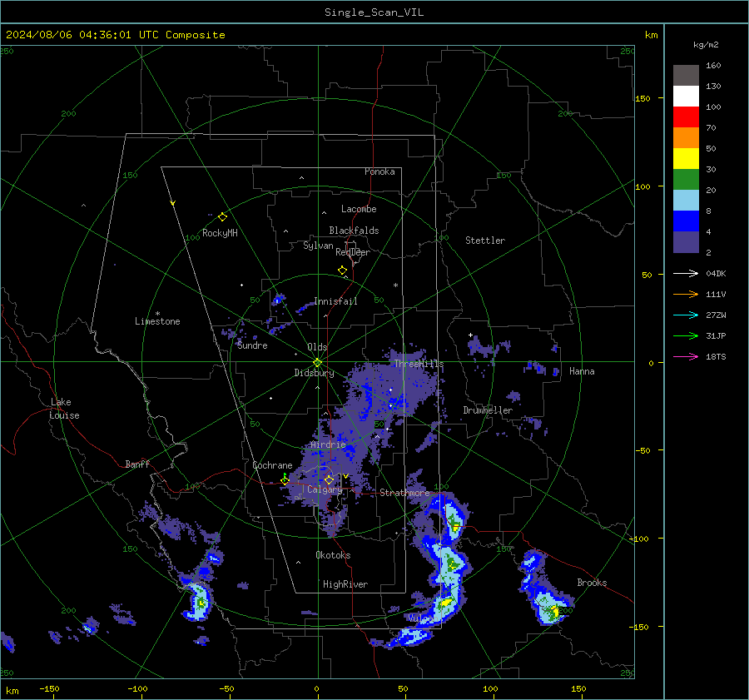Viewport: 749px width, 700px height.
Task: Click the Hanna label
Action: [x=582, y=371]
